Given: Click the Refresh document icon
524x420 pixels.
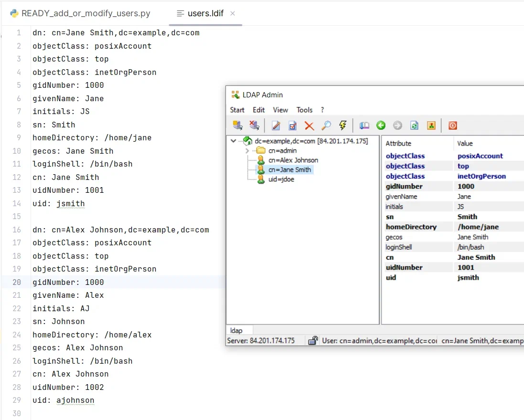Looking at the screenshot, I should pos(415,126).
